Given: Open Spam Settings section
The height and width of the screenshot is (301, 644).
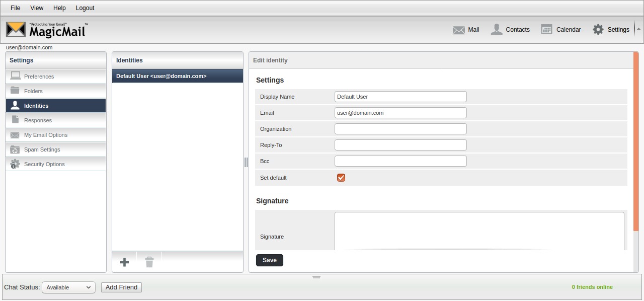Looking at the screenshot, I should [x=42, y=149].
